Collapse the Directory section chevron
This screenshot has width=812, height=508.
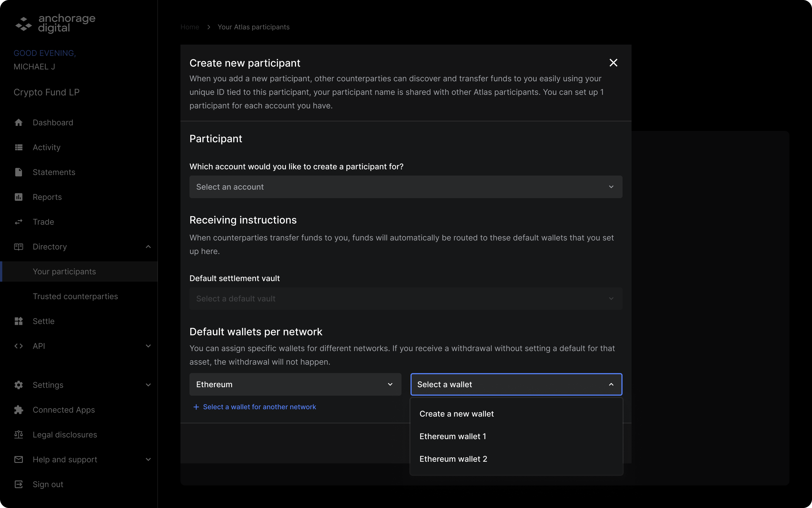148,247
